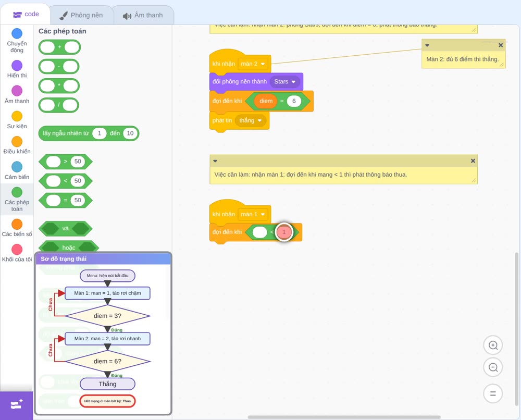
Task: Collapse the 'nhận màn 1' to-do comment
Action: pyautogui.click(x=215, y=161)
